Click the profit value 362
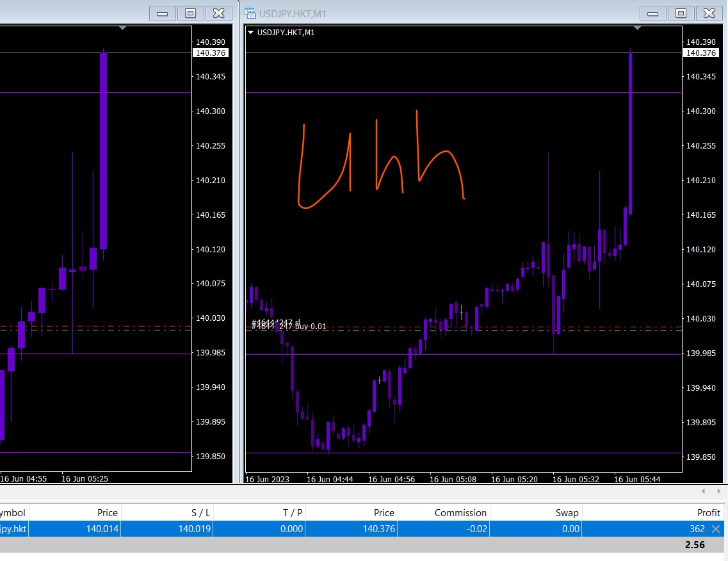The height and width of the screenshot is (561, 728). click(697, 528)
